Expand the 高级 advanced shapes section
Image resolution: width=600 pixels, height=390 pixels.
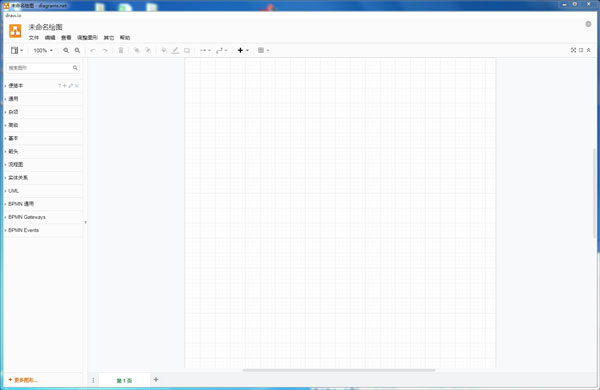point(43,125)
